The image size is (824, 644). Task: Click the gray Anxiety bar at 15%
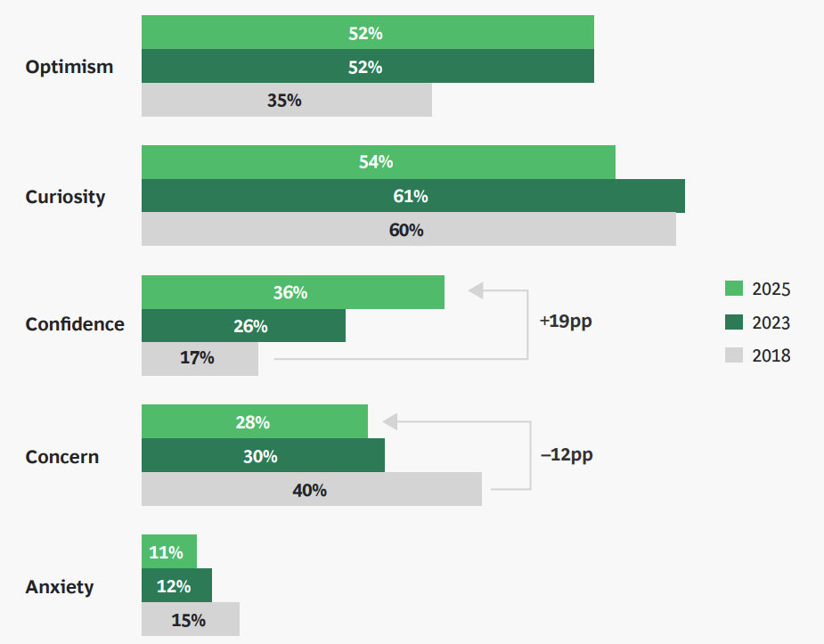(x=190, y=620)
